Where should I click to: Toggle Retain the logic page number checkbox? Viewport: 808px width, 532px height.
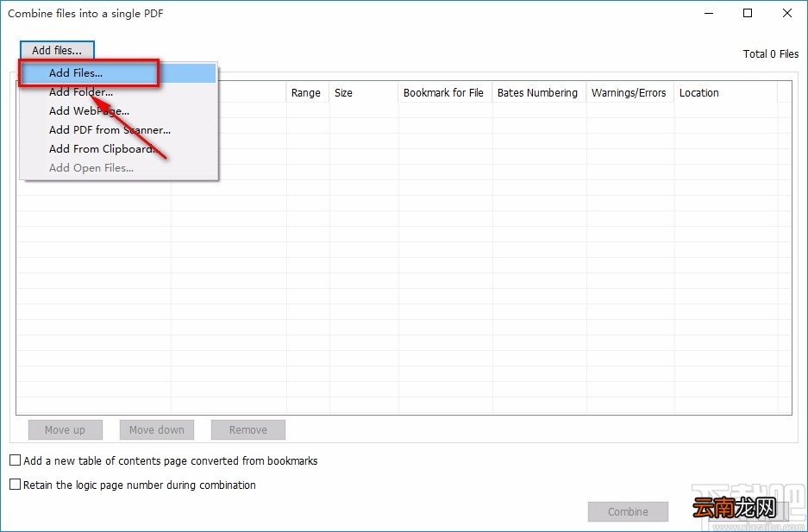pos(16,485)
